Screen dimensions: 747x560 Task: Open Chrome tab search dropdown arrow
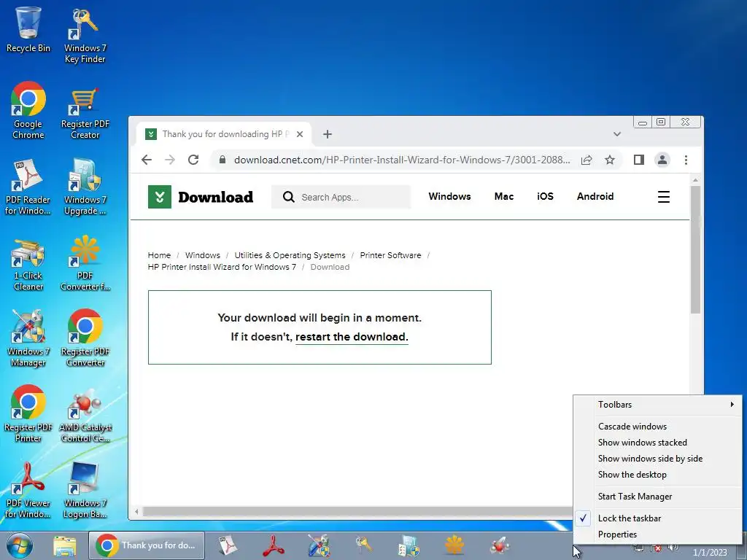click(617, 134)
